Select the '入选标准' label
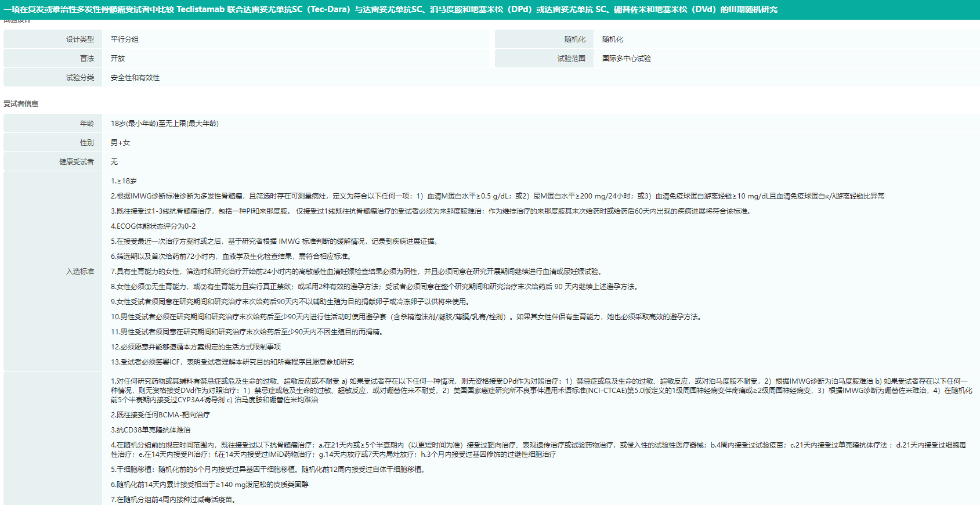The image size is (980, 505). pyautogui.click(x=80, y=272)
